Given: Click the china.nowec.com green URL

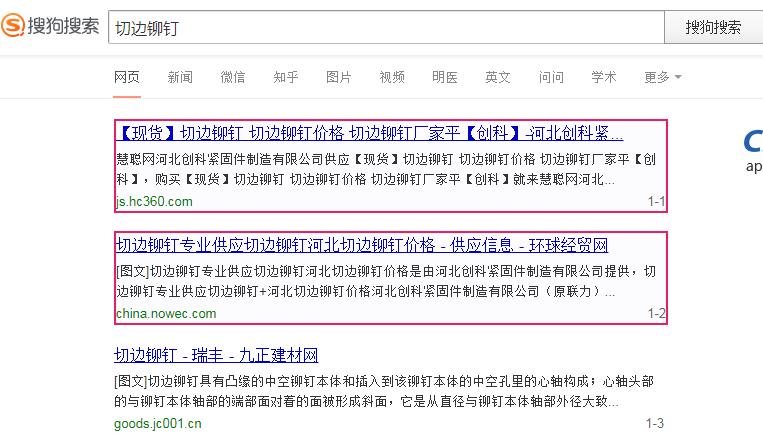Looking at the screenshot, I should point(165,314).
